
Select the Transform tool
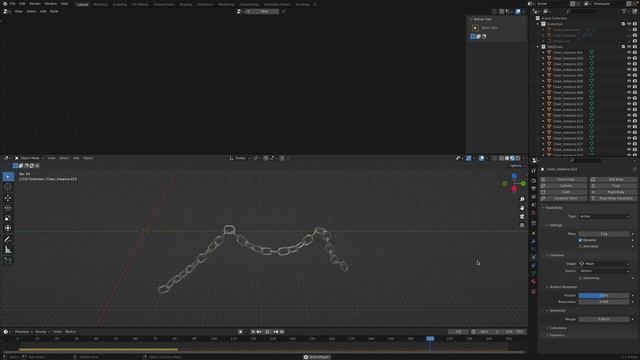(x=8, y=228)
